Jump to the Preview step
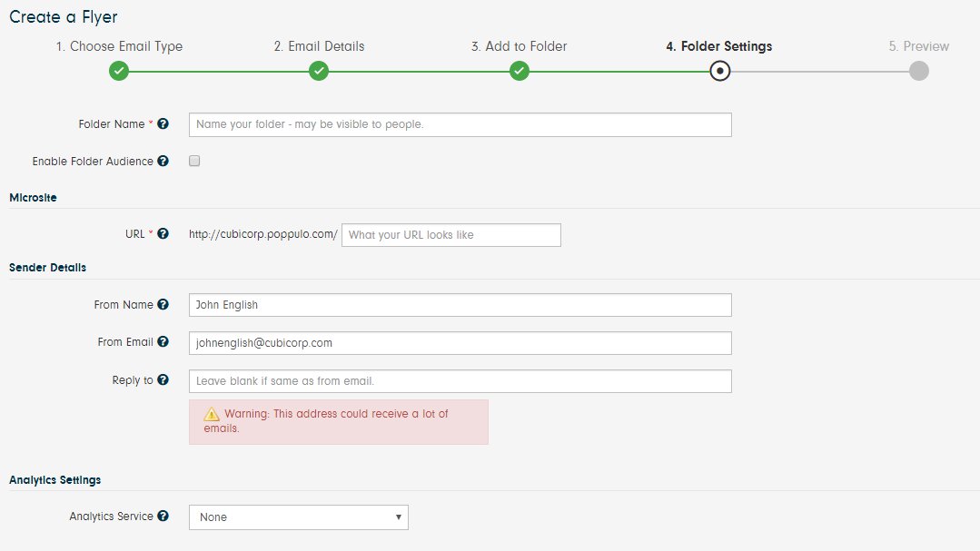This screenshot has width=980, height=551. [x=918, y=69]
